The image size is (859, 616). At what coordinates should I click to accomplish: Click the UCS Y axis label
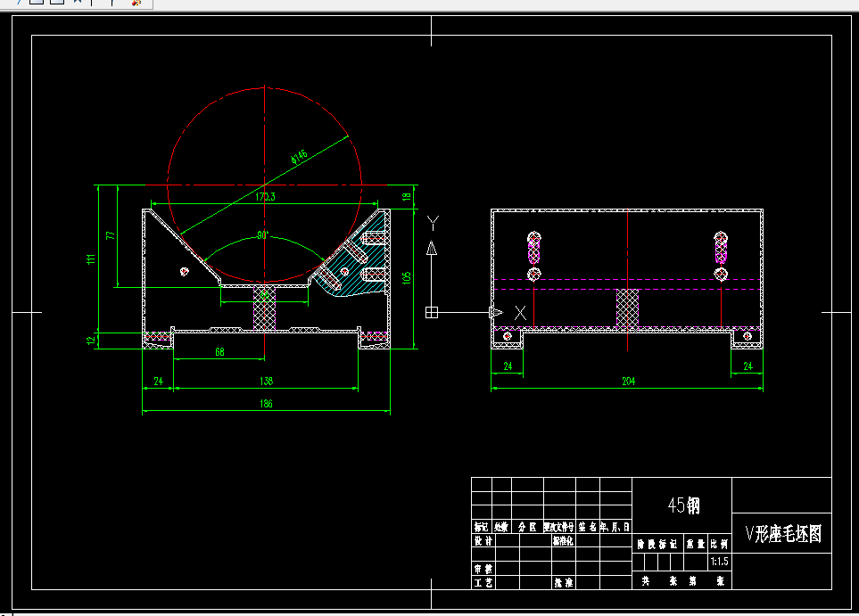[433, 224]
